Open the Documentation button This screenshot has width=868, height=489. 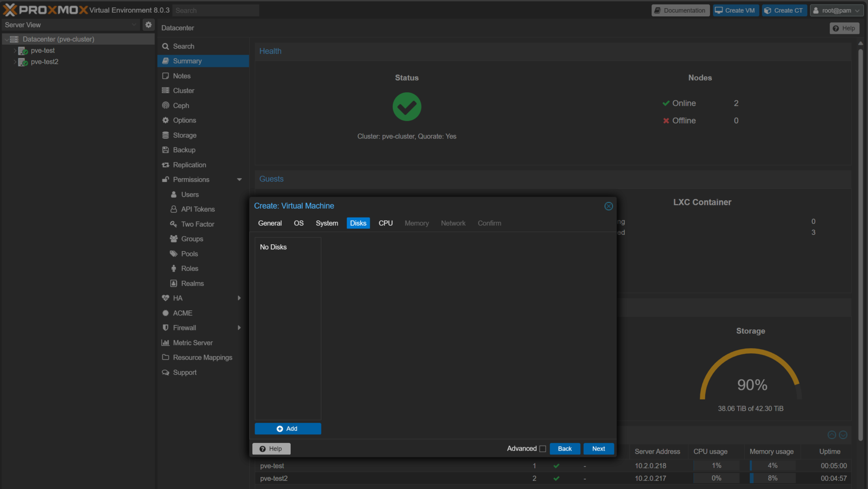(x=680, y=10)
